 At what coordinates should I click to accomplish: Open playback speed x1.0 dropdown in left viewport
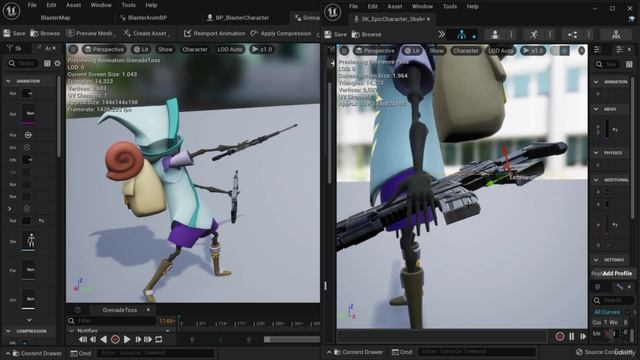(x=262, y=49)
